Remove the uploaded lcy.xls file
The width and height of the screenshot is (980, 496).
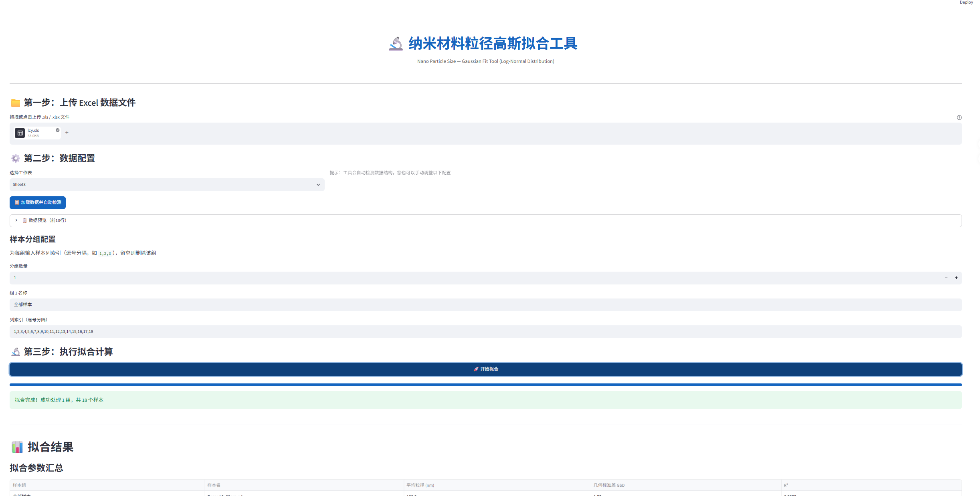58,130
